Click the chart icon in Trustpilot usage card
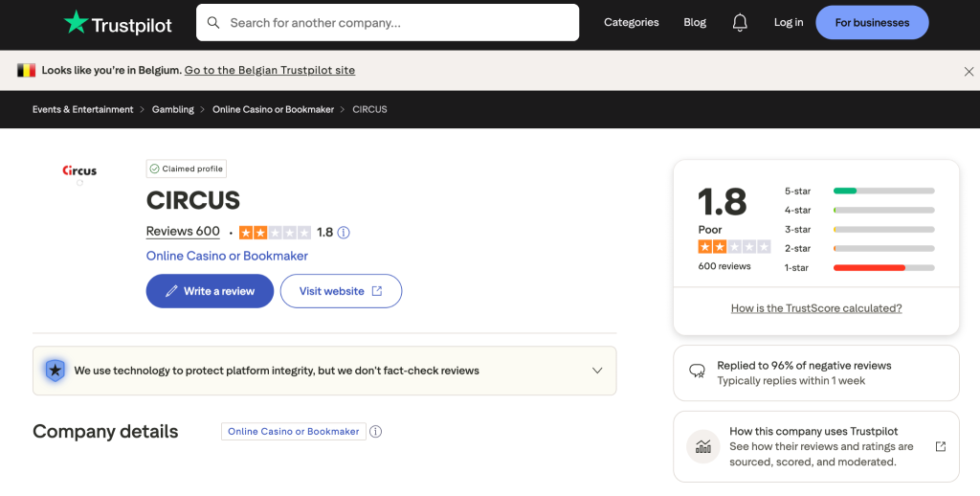This screenshot has width=980, height=496. pyautogui.click(x=703, y=446)
